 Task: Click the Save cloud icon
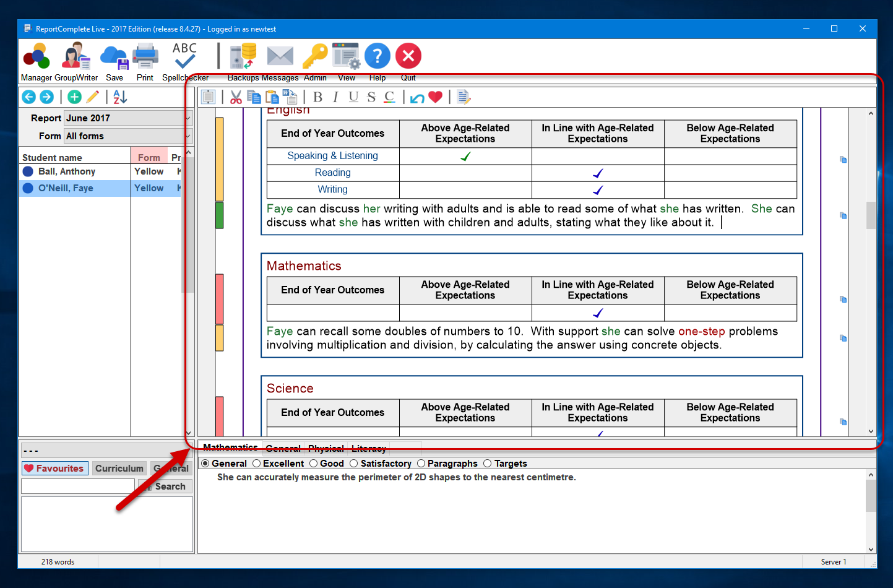pyautogui.click(x=114, y=57)
